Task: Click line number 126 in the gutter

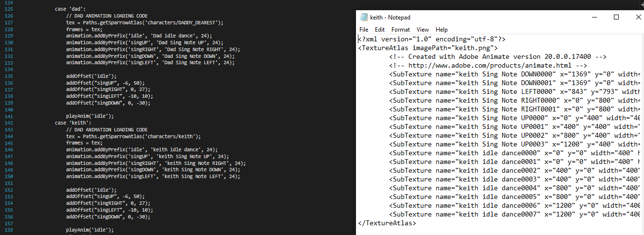Action: pyautogui.click(x=9, y=16)
